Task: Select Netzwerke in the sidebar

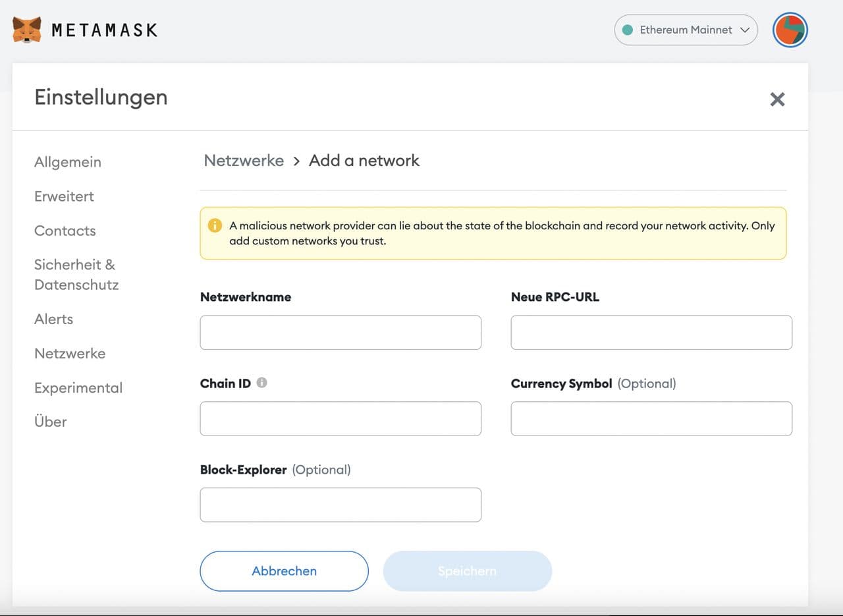Action: point(70,353)
